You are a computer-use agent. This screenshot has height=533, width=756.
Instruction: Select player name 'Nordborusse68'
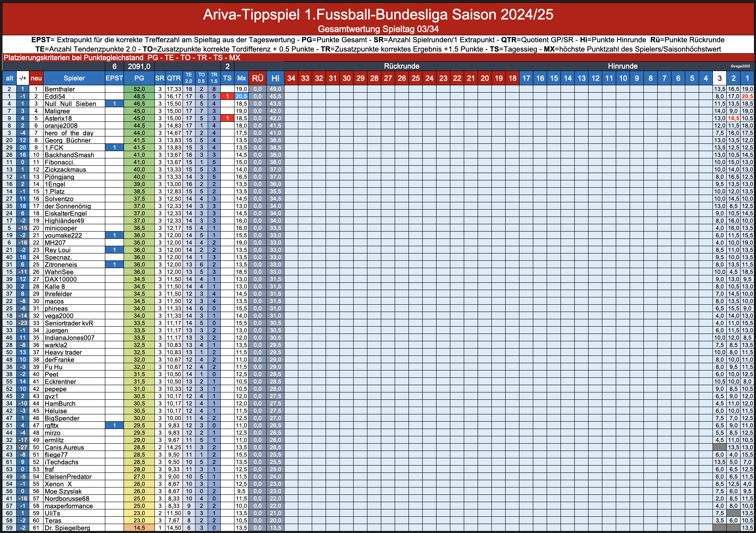pyautogui.click(x=67, y=498)
